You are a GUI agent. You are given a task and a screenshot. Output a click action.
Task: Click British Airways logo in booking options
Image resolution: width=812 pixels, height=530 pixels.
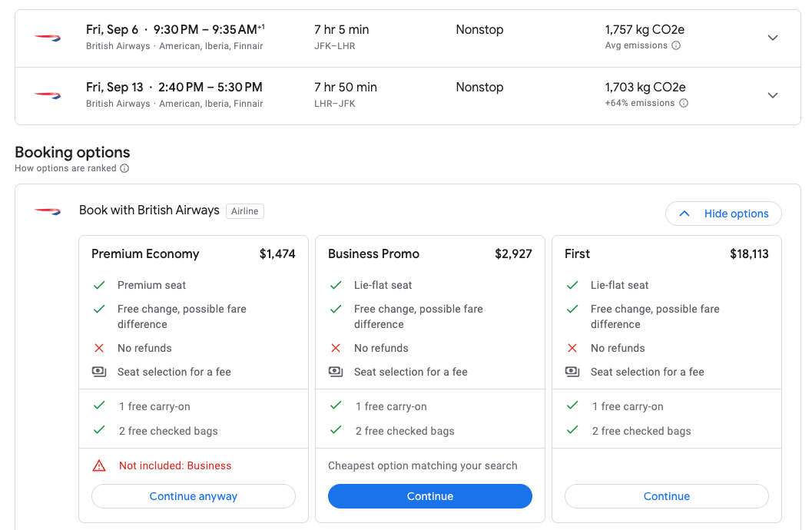(48, 211)
